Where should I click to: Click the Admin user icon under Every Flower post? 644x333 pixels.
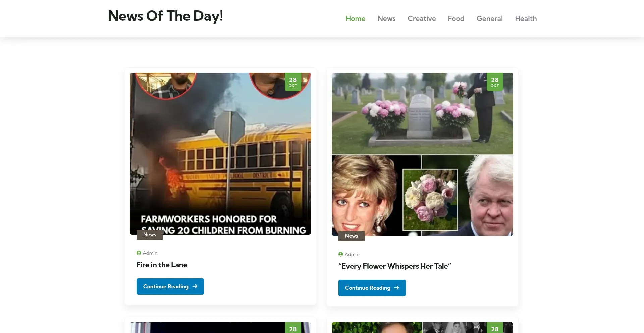[x=340, y=254]
